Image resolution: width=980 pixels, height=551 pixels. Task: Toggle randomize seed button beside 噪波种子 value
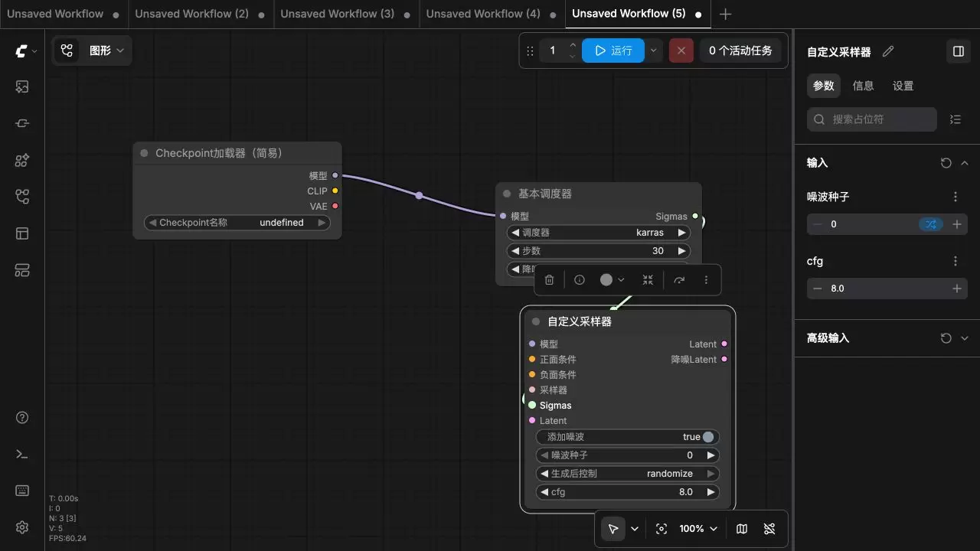click(x=931, y=224)
